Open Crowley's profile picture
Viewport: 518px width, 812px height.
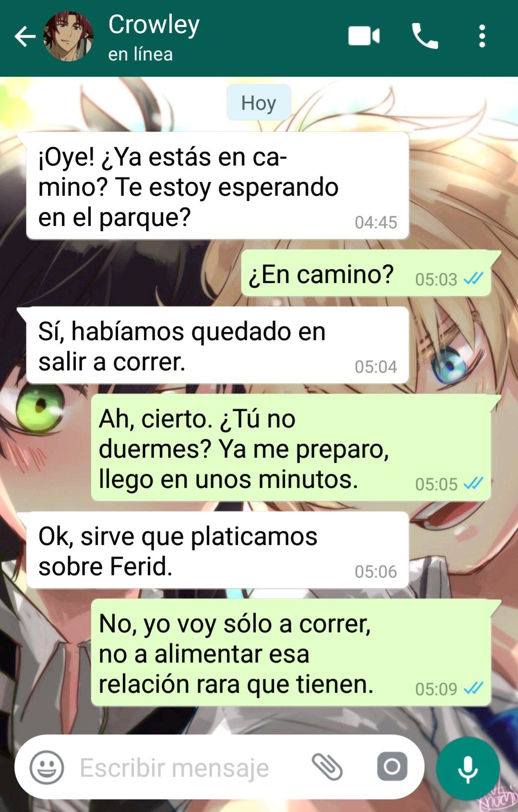pos(68,36)
